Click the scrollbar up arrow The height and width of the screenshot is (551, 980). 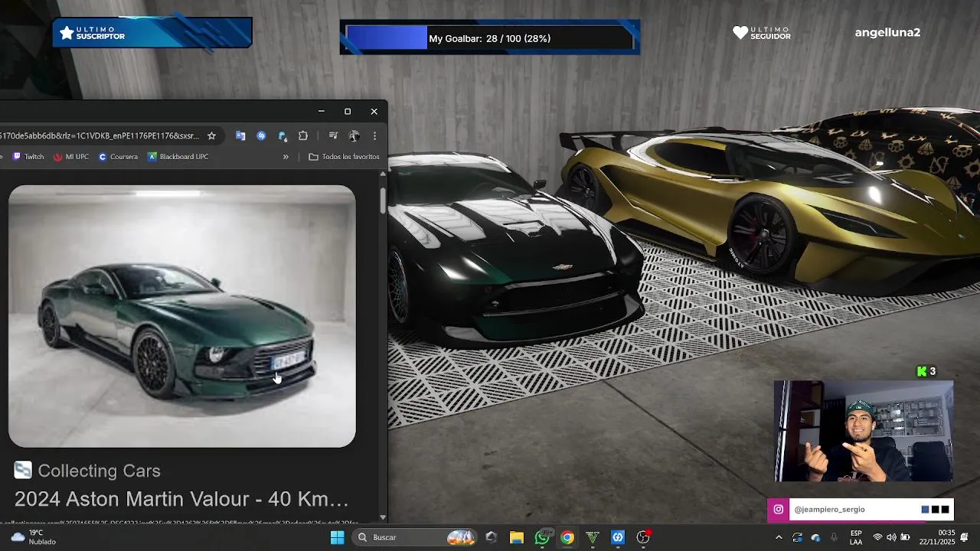tap(383, 174)
